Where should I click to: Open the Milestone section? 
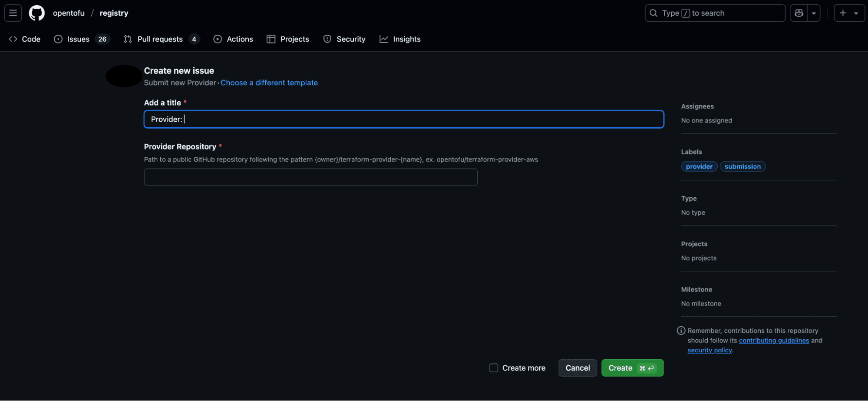696,290
